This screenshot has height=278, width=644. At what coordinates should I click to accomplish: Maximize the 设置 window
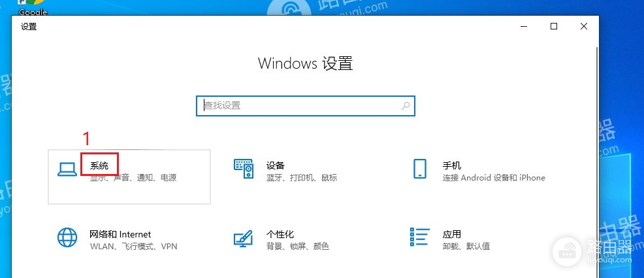554,26
